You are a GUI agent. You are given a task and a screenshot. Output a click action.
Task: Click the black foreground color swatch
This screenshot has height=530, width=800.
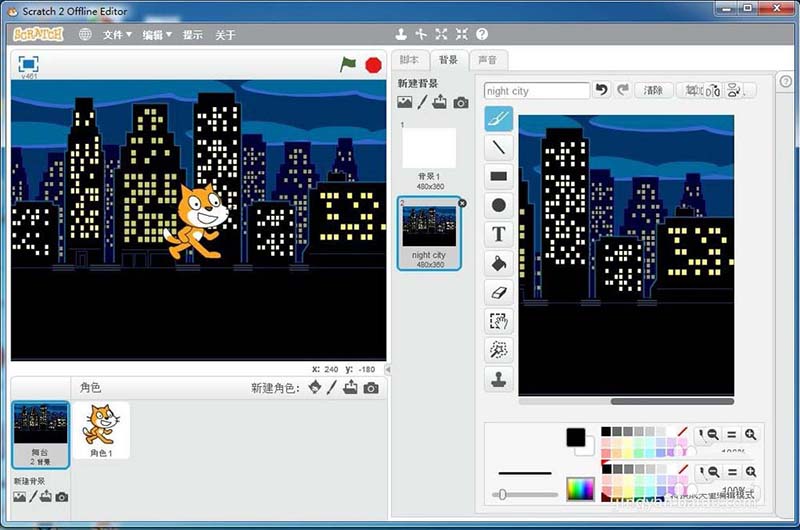coord(576,437)
